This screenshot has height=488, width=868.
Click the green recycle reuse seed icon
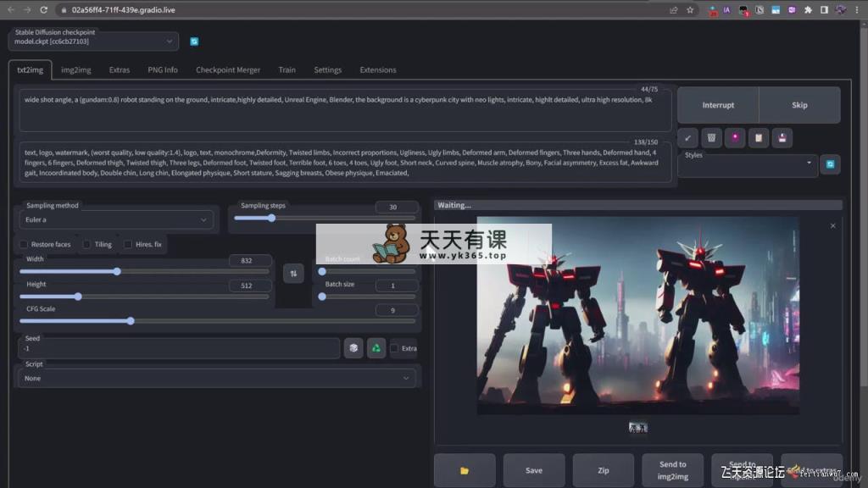(x=376, y=348)
